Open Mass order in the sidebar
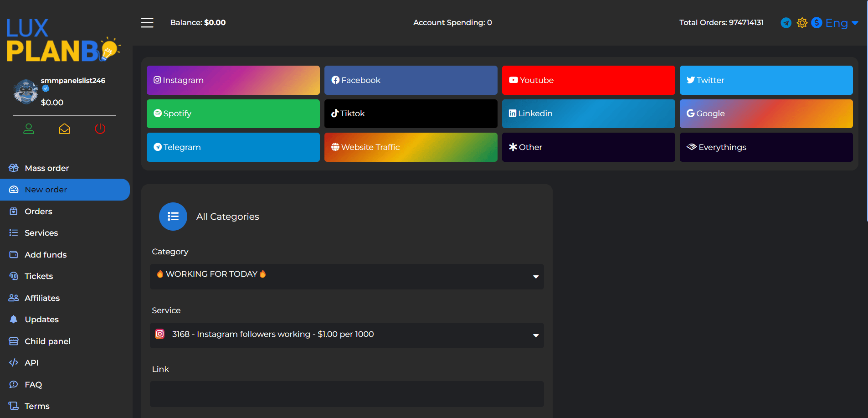The width and height of the screenshot is (868, 418). [65, 168]
